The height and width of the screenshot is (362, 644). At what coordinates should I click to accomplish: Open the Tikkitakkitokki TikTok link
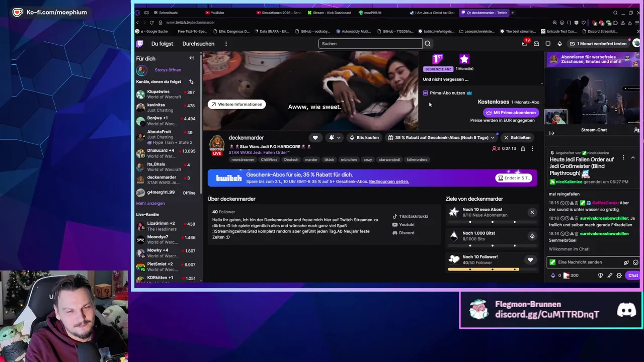pos(410,216)
